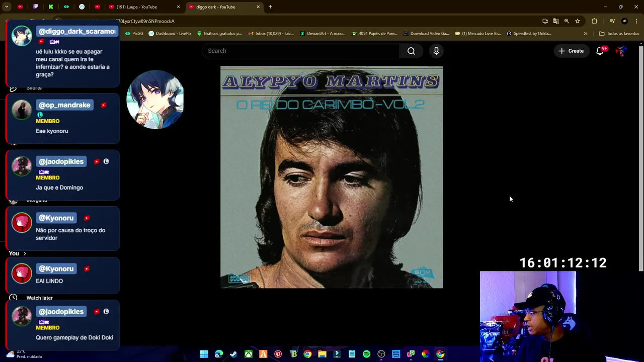The width and height of the screenshot is (644, 362).
Task: Click @Kyonoru on the 'EAI LINDO' message
Action: (x=56, y=269)
